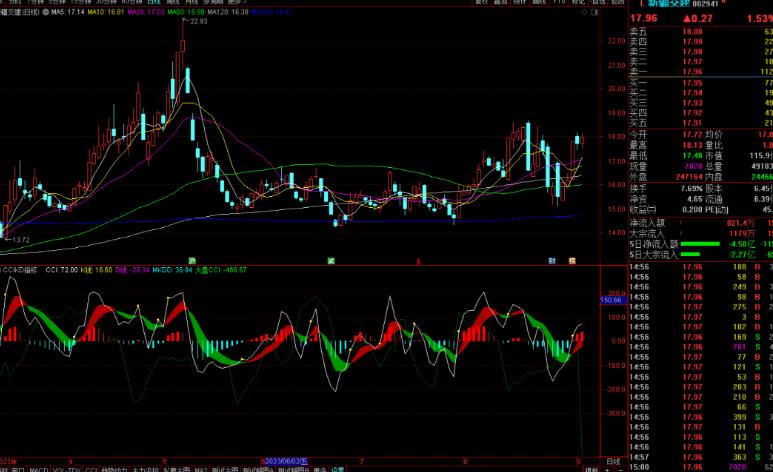Click the 今开 open price 17.72
The width and height of the screenshot is (773, 472).
pos(692,135)
